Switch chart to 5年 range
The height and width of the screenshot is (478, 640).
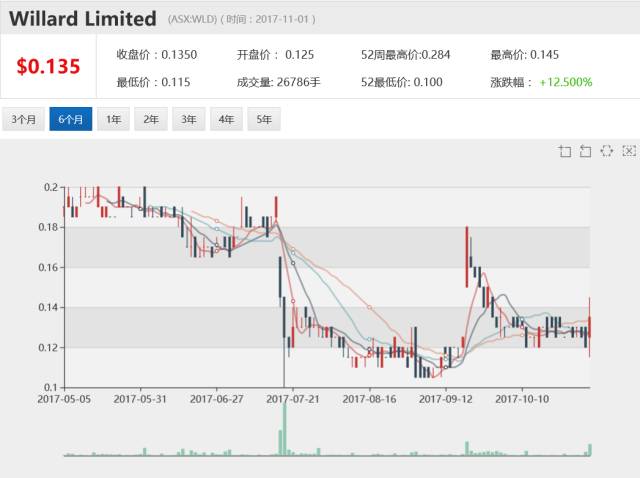tap(264, 119)
